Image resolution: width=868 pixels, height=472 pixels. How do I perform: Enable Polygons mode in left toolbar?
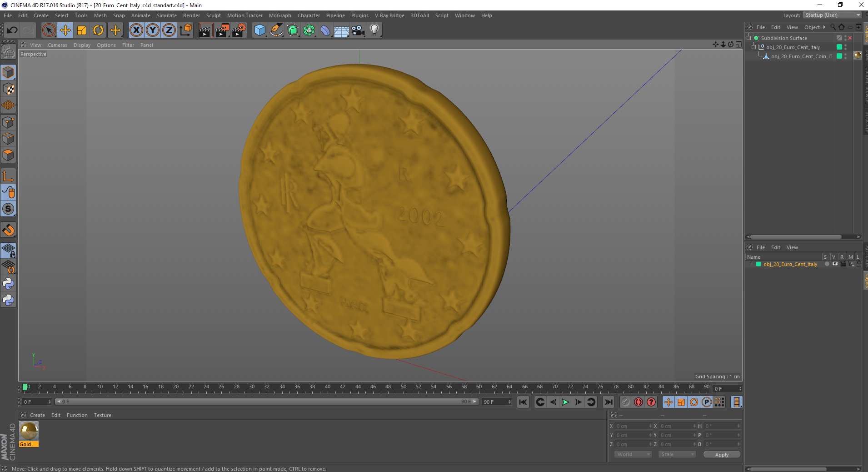[x=8, y=155]
